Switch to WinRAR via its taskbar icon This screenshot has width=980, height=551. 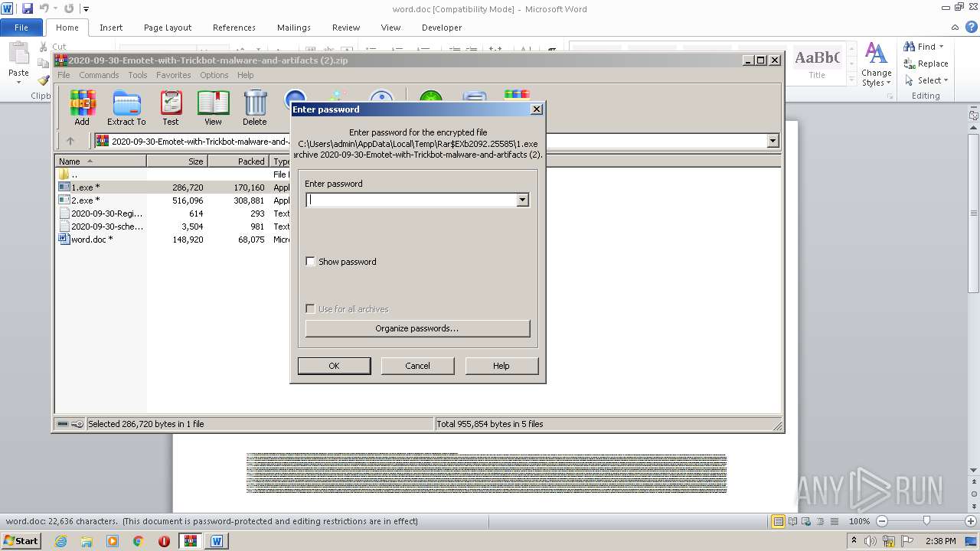click(x=190, y=541)
